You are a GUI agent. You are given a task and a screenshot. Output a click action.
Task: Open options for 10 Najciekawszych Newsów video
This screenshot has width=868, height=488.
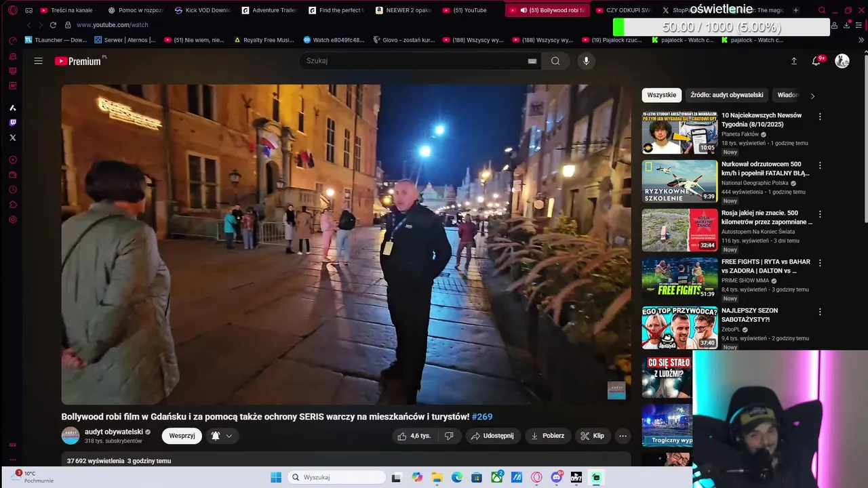coord(820,117)
